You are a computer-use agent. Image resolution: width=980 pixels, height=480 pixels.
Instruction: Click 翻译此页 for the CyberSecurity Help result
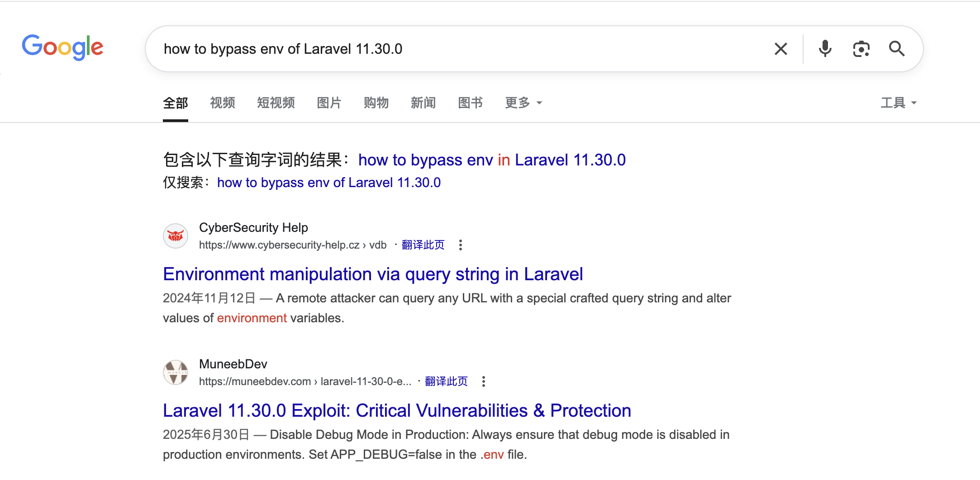pyautogui.click(x=423, y=245)
